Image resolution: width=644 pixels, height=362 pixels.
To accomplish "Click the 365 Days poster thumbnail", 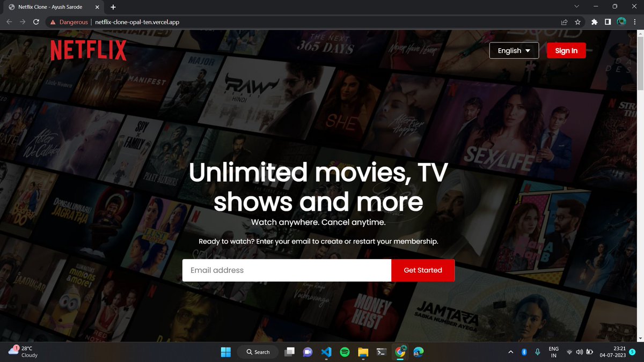I will point(325,45).
